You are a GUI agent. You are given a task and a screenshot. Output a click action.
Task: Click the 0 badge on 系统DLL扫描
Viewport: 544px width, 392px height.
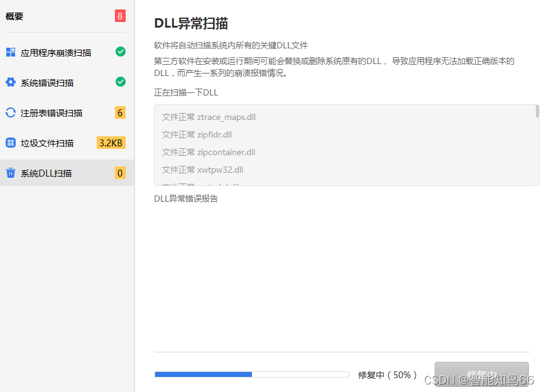click(x=120, y=173)
